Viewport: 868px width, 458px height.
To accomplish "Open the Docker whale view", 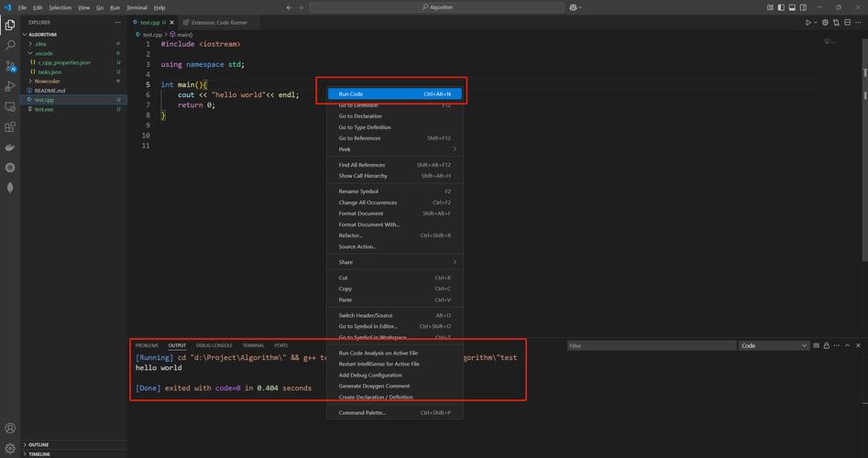I will (x=10, y=147).
